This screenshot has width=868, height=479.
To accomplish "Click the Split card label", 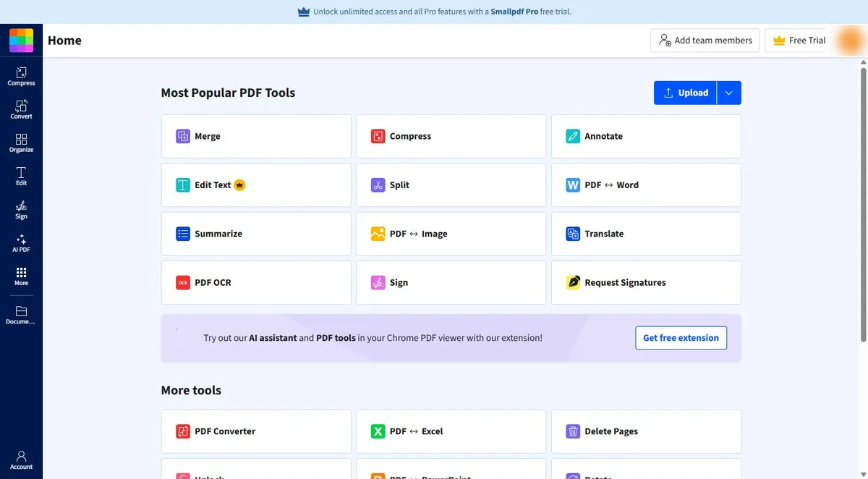I will (399, 185).
